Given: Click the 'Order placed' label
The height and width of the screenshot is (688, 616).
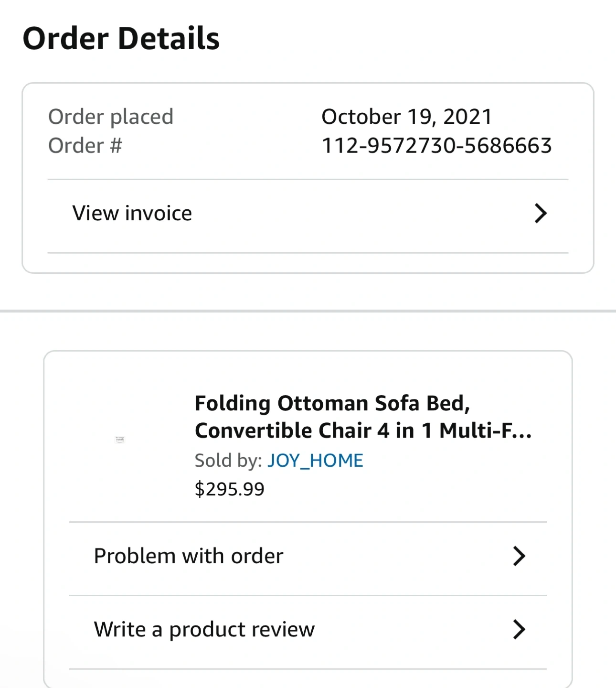Looking at the screenshot, I should (x=111, y=117).
